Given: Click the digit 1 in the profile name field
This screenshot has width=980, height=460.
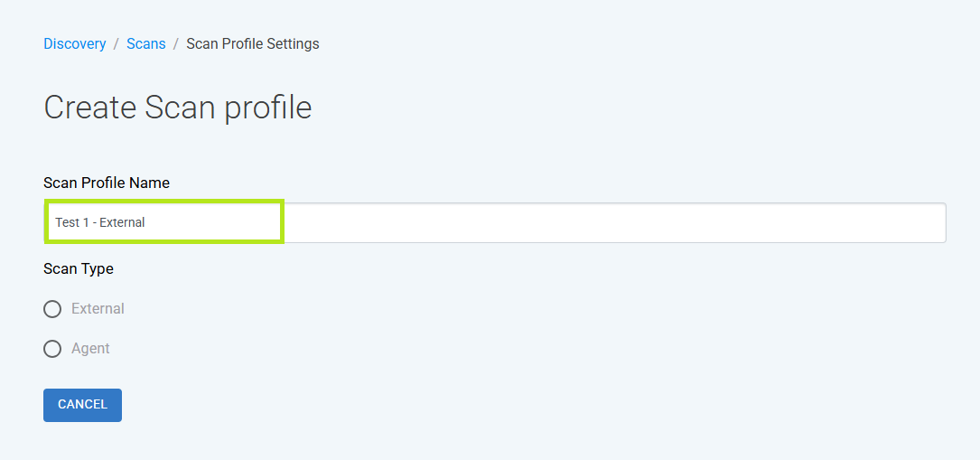Looking at the screenshot, I should 86,222.
